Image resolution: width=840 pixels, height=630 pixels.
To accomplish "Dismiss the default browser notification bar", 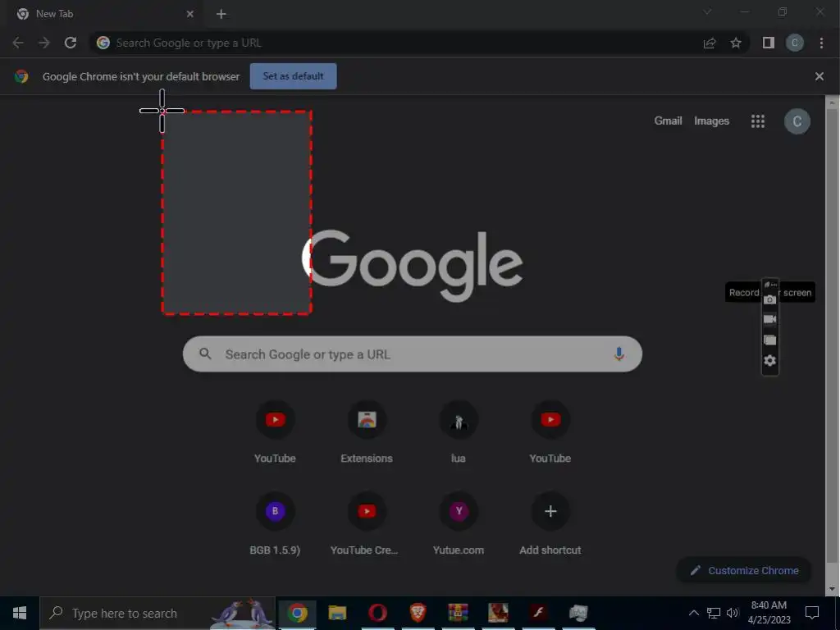I will tap(819, 76).
